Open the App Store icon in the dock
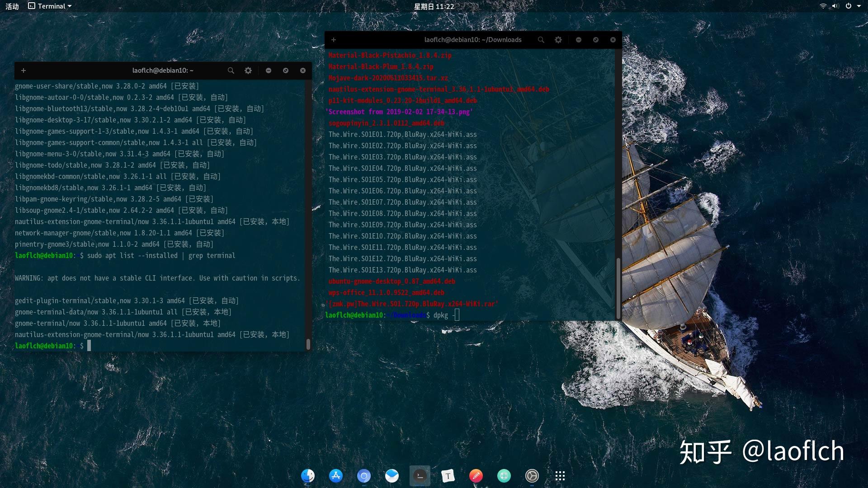Viewport: 868px width, 488px height. coord(335,476)
